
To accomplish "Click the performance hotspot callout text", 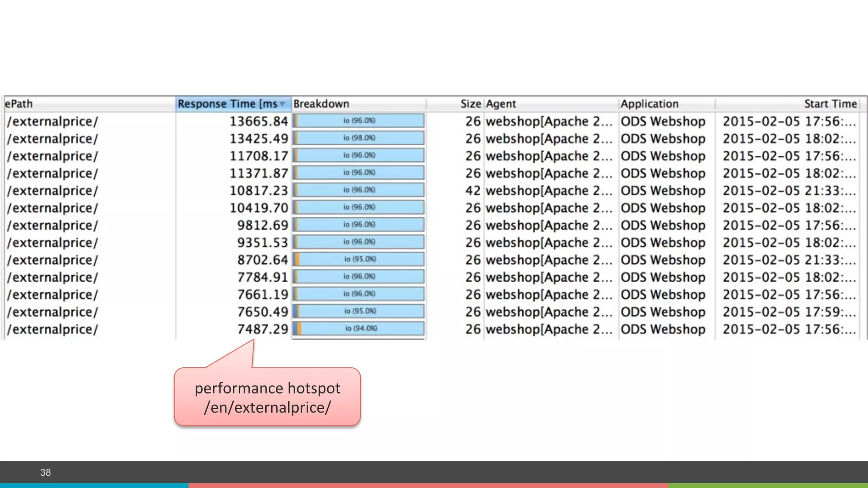I will click(267, 397).
